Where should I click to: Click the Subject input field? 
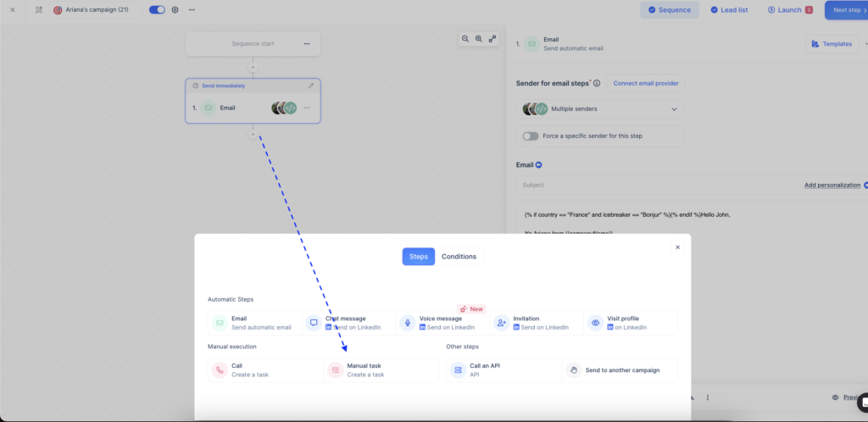coord(653,185)
